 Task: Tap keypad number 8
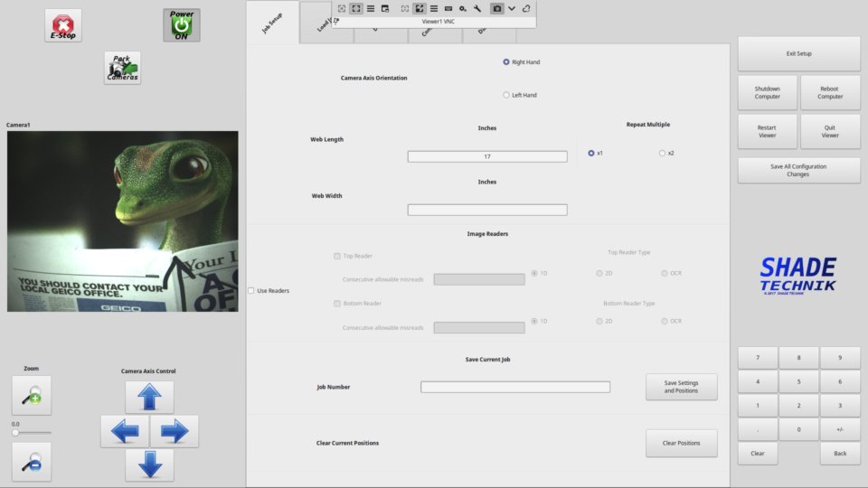(798, 358)
